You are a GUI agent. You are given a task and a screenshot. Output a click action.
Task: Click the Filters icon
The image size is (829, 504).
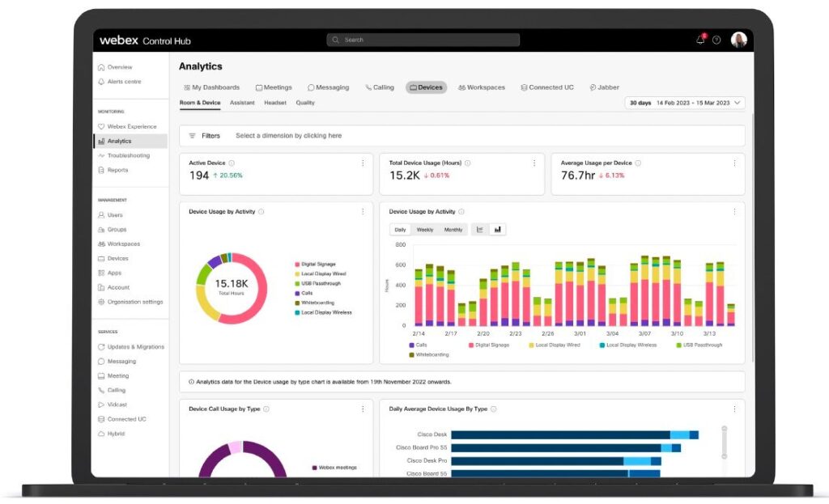click(192, 136)
